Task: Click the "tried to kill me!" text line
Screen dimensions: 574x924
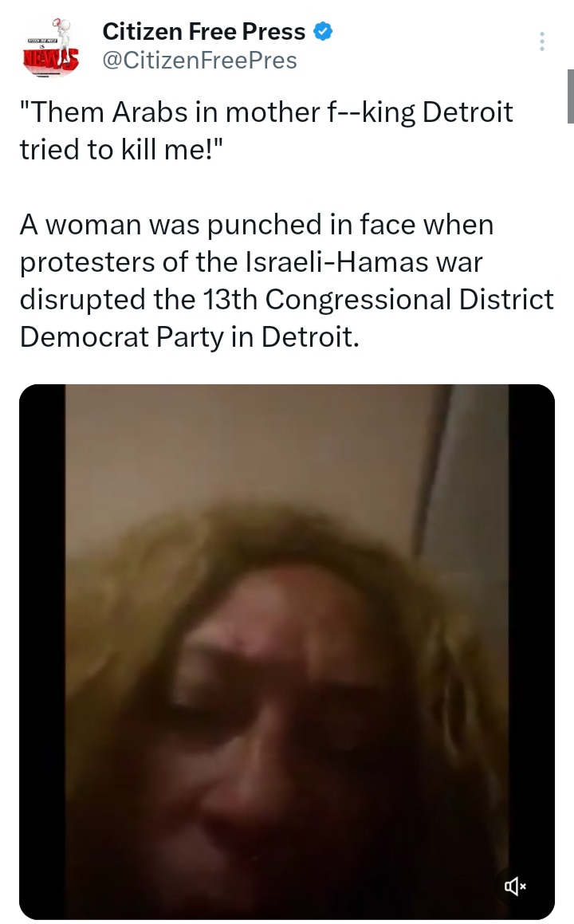Action: tap(122, 149)
